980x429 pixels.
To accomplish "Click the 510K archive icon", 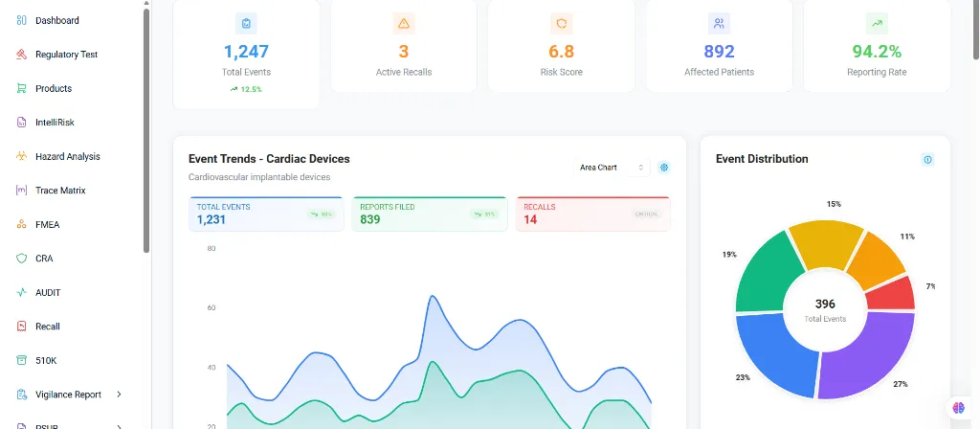I will coord(22,360).
